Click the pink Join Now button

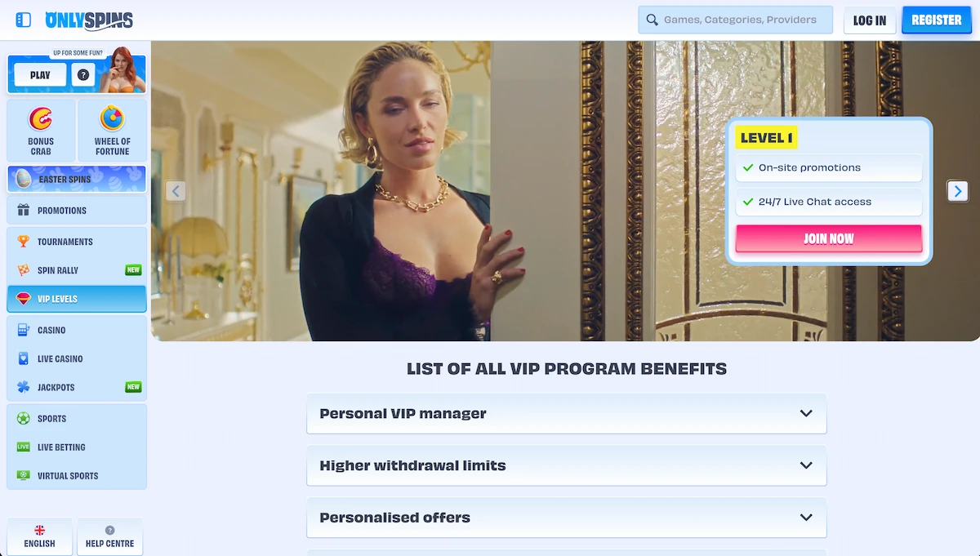point(829,238)
